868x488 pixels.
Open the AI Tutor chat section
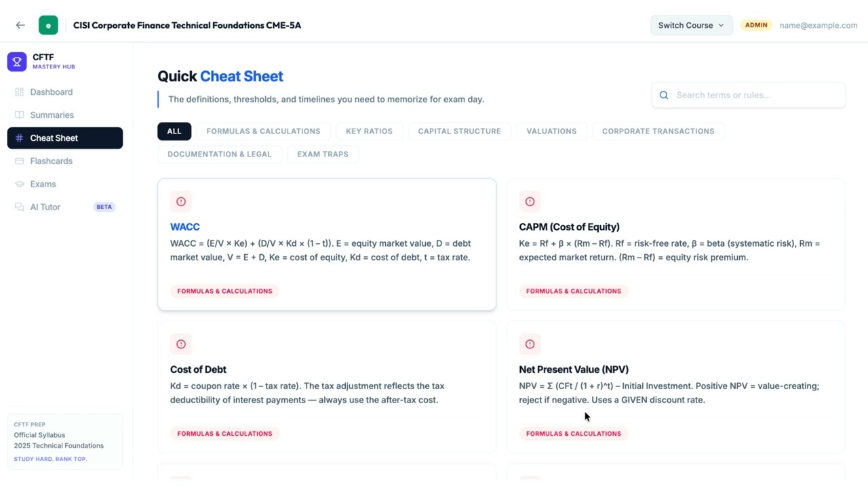[45, 207]
